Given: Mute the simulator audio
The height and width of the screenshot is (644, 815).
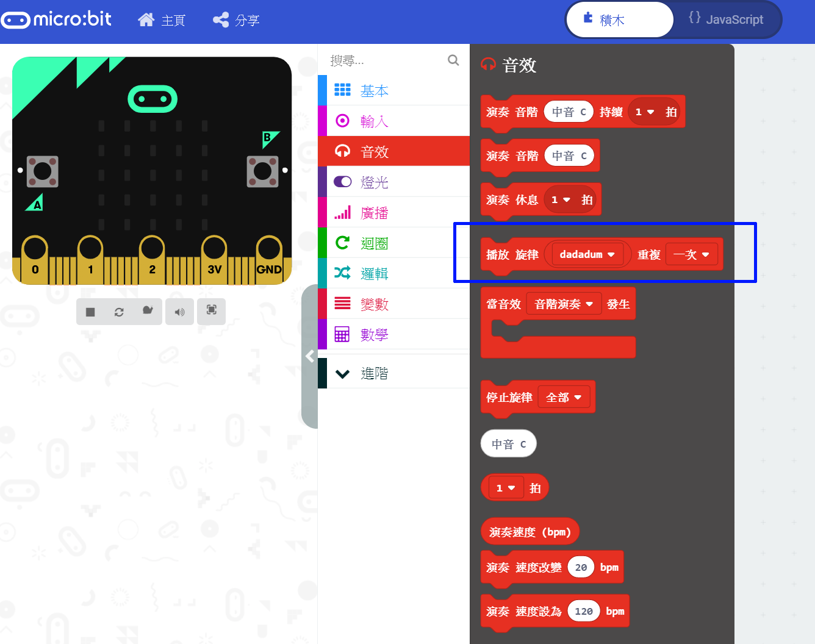Looking at the screenshot, I should (179, 311).
